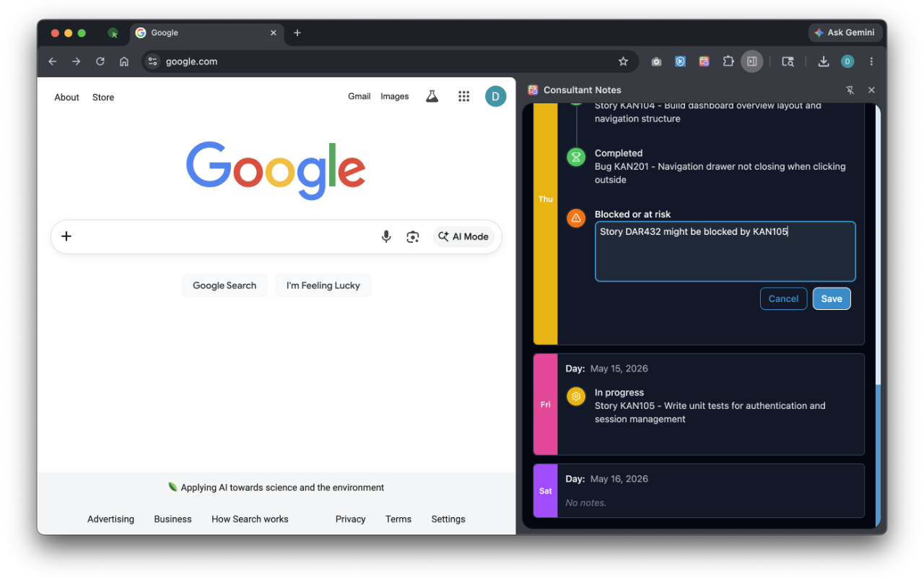Open the Settings footer menu
The height and width of the screenshot is (578, 924).
[x=448, y=519]
